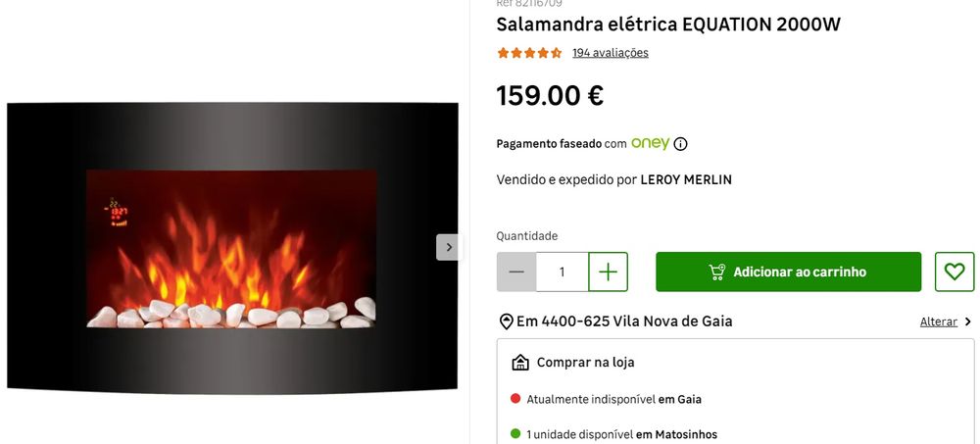The width and height of the screenshot is (980, 444).
Task: Open the 194 avaliações reviews link
Action: 610,53
